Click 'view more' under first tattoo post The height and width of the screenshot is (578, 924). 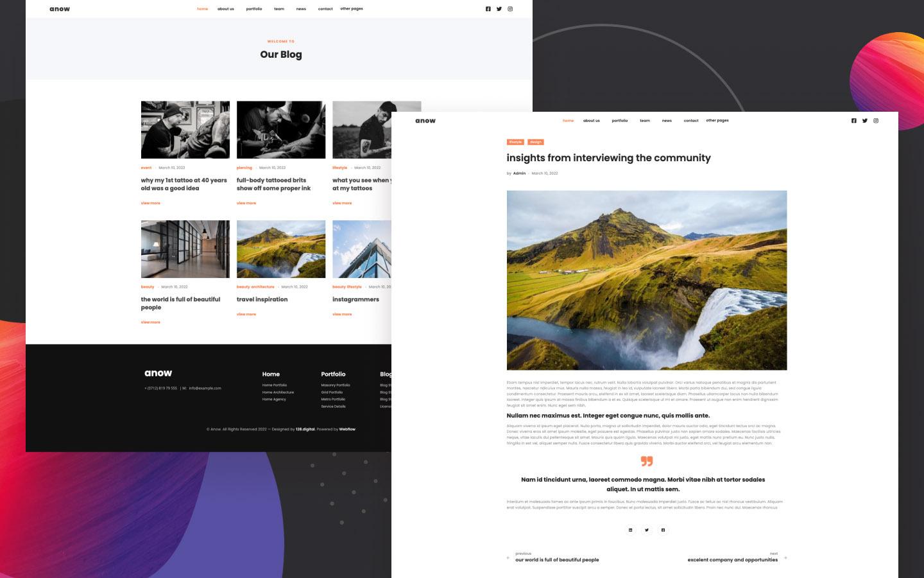tap(151, 203)
